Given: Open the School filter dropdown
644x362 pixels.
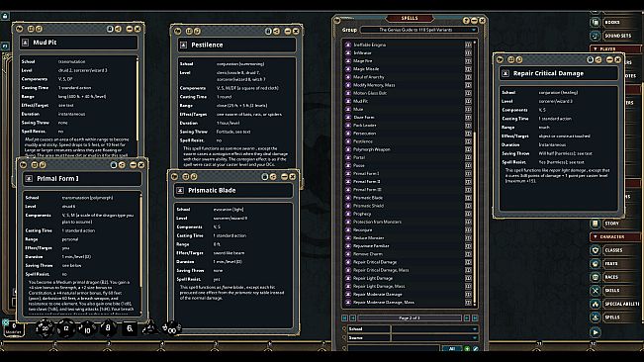Looking at the screenshot, I should [x=435, y=328].
